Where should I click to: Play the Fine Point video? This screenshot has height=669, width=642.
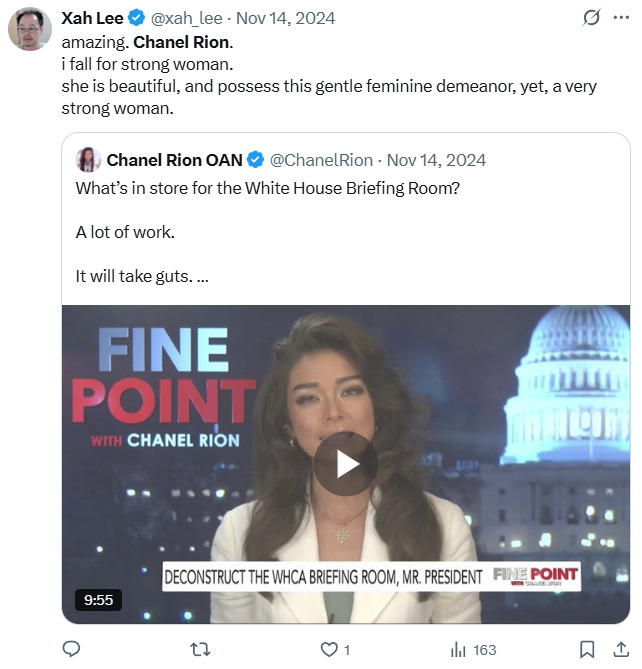(x=346, y=464)
